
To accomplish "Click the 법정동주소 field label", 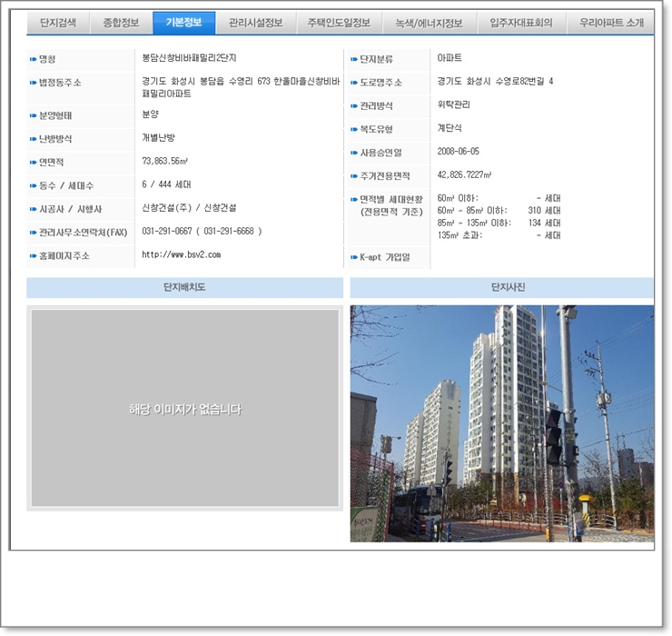I will (x=60, y=83).
